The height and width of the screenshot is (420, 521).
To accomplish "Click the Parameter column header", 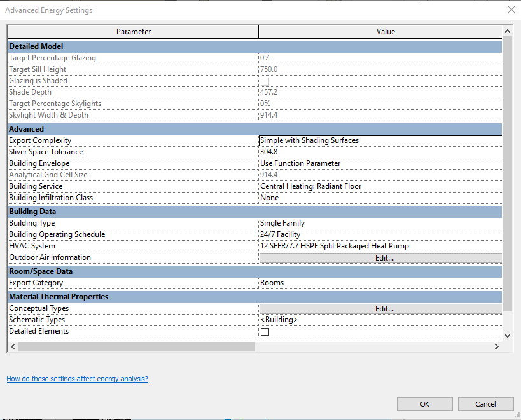I will 131,31.
